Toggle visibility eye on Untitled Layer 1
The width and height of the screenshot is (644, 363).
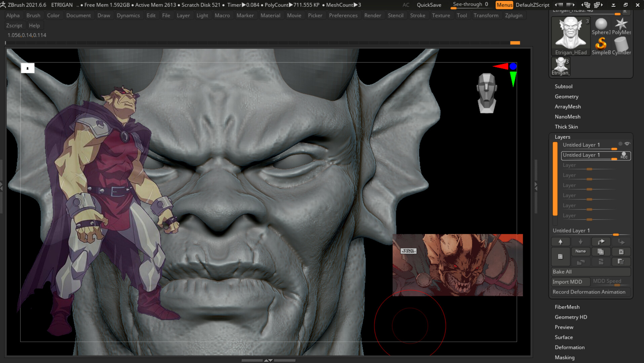pyautogui.click(x=628, y=144)
